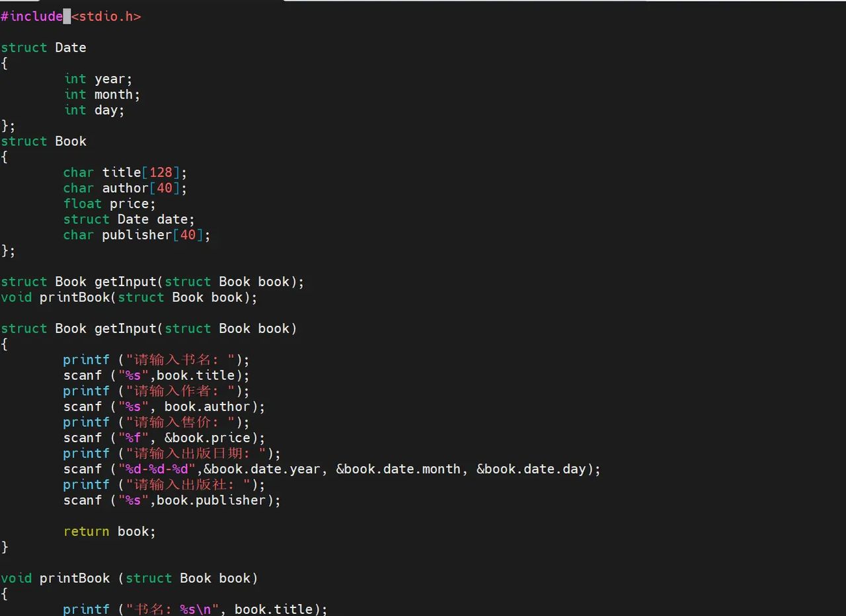
Task: Click the printf line with "请输入出版日期: "
Action: pyautogui.click(x=173, y=453)
